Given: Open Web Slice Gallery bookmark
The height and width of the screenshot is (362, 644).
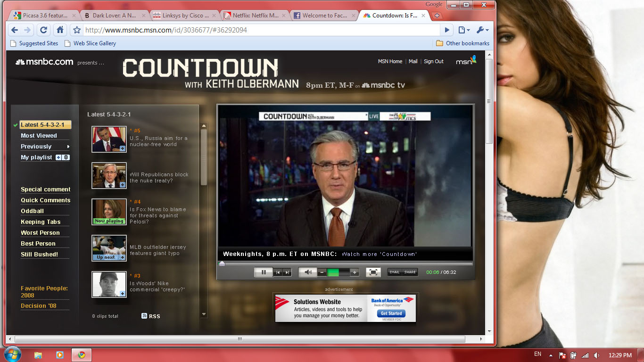Looking at the screenshot, I should coord(90,43).
